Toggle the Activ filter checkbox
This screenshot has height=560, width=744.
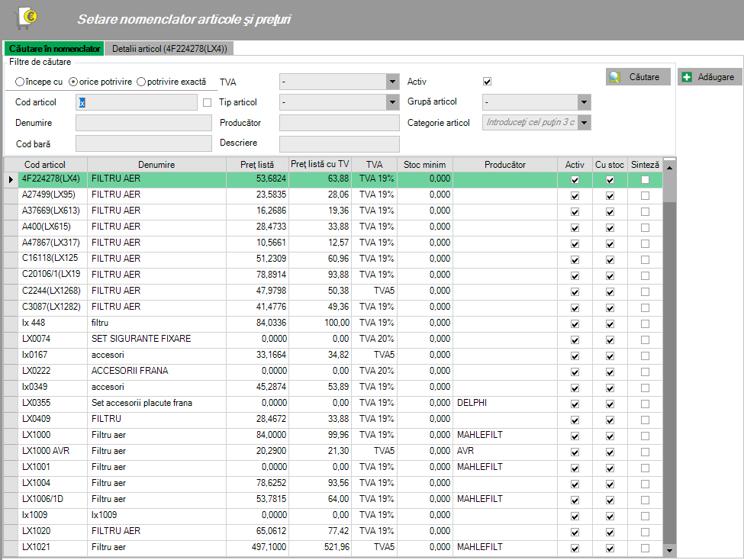click(x=488, y=82)
